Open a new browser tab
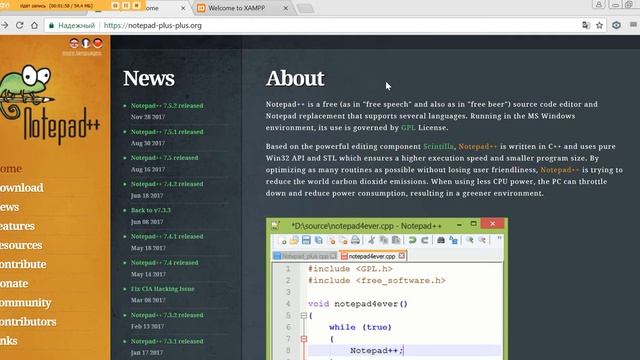The height and width of the screenshot is (360, 640). pos(305,8)
